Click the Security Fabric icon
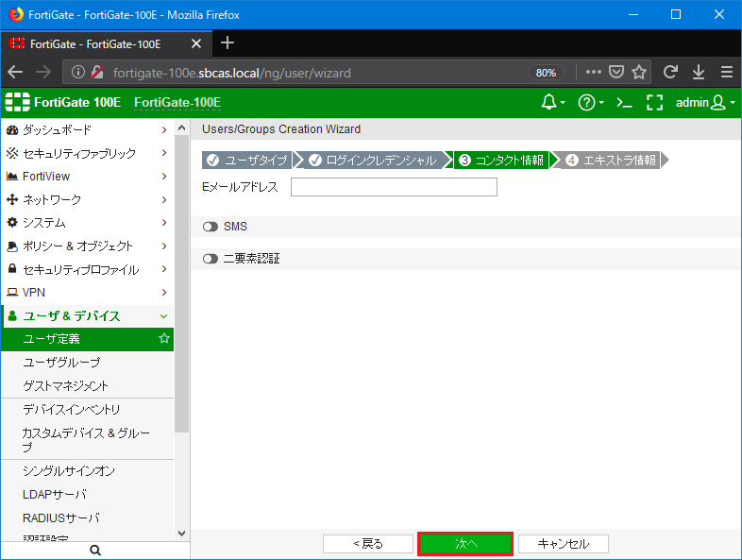This screenshot has height=560, width=742. pyautogui.click(x=12, y=153)
